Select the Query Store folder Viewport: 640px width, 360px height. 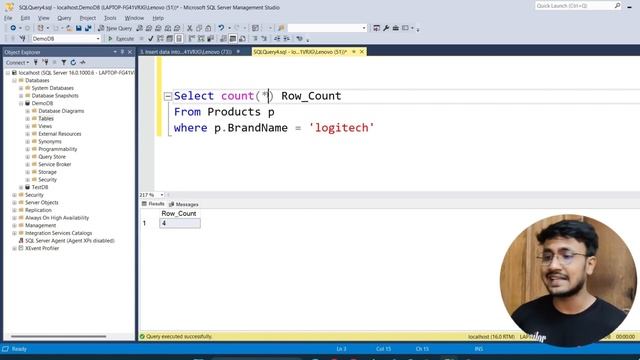pos(52,157)
